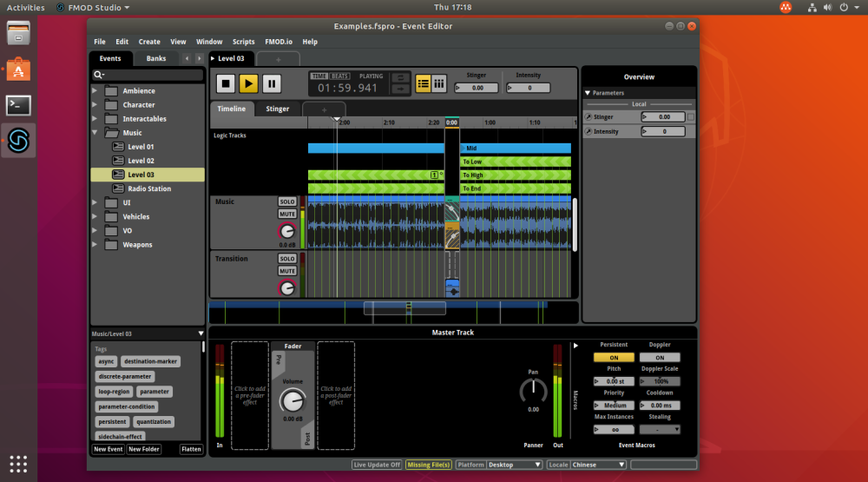
Task: Expand the Ambience folder in Events
Action: tap(95, 91)
